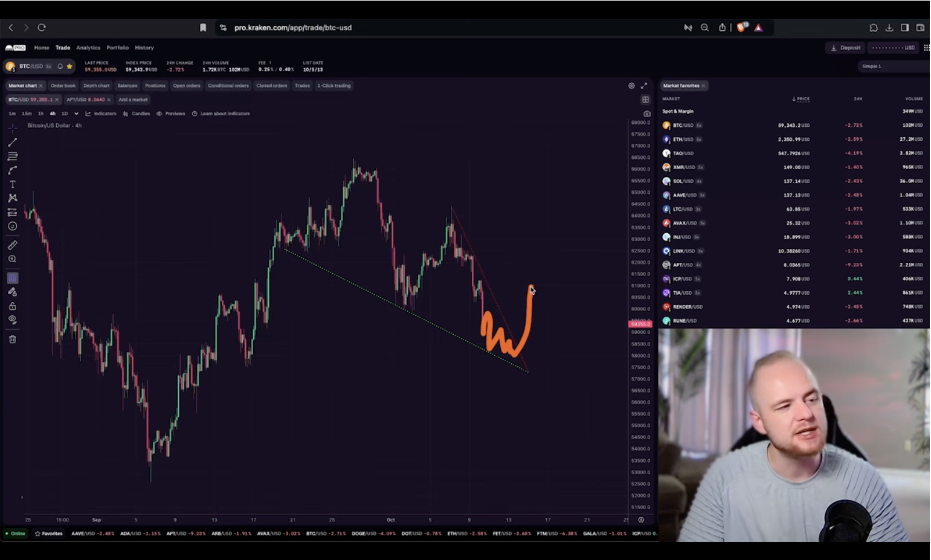
Task: Open the Portfolio menu item
Action: (118, 48)
